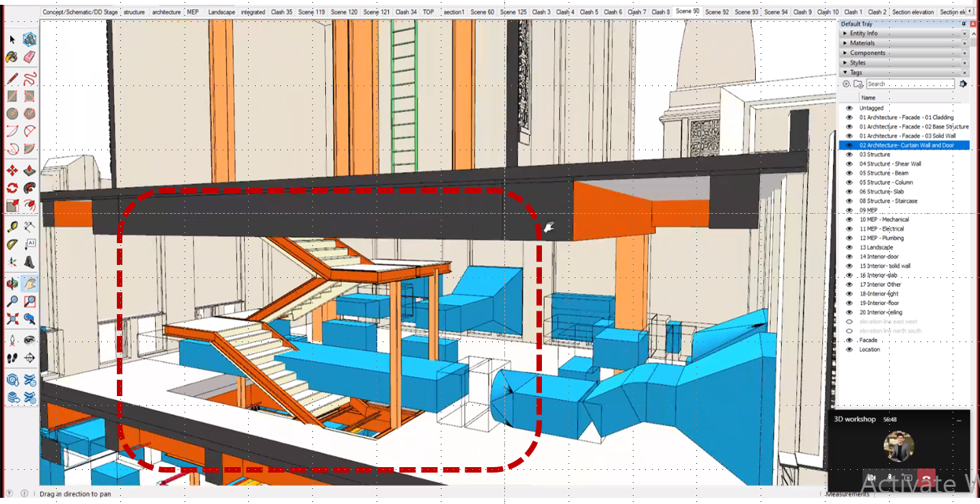The height and width of the screenshot is (504, 980).
Task: Select the Push/Pull tool
Action: click(29, 171)
